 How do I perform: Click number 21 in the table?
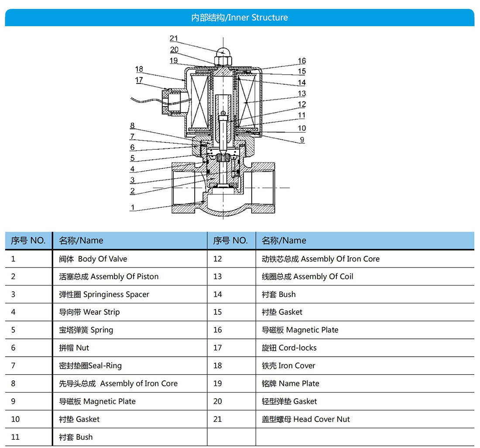(x=217, y=419)
